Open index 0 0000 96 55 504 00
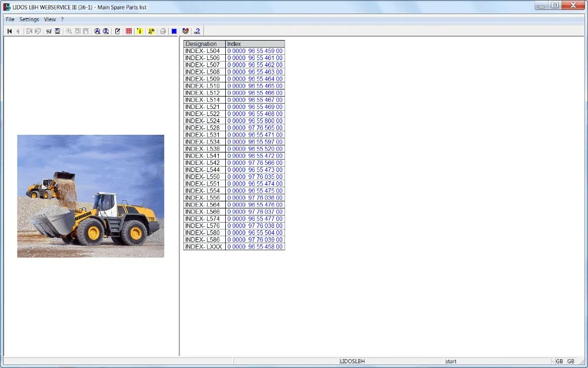Image resolution: width=588 pixels, height=368 pixels. click(x=255, y=233)
